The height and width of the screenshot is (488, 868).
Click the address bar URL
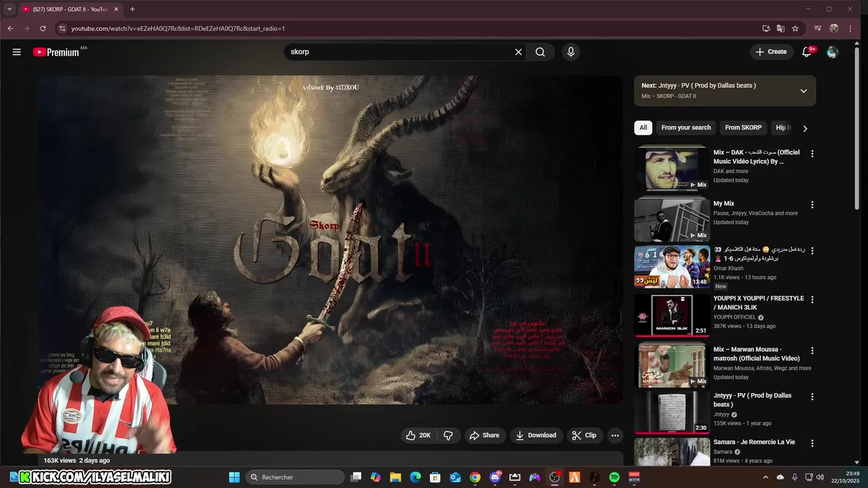[x=178, y=28]
